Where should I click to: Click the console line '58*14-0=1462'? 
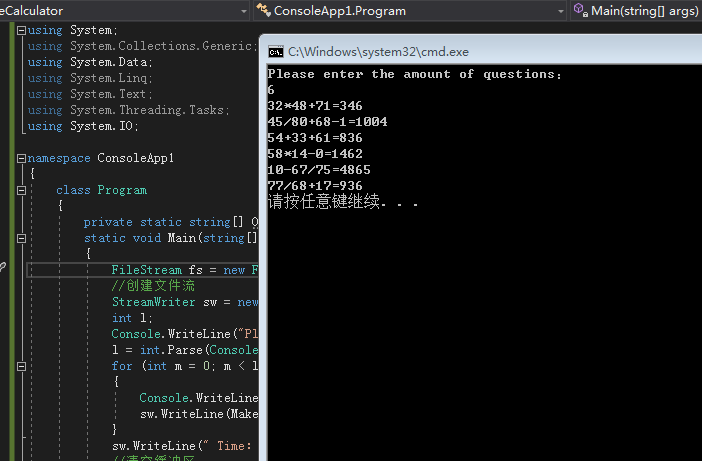(x=315, y=154)
